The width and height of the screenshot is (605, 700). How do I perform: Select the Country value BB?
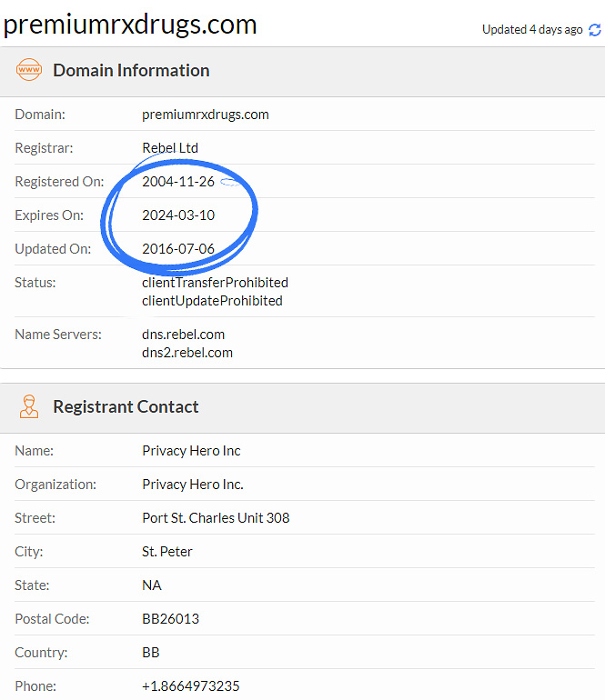(x=151, y=653)
